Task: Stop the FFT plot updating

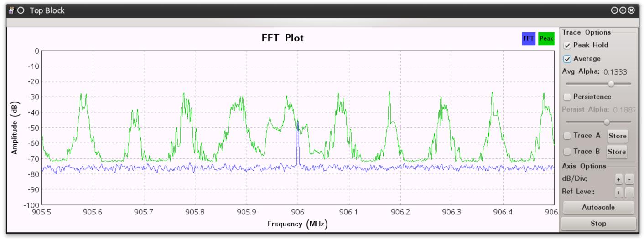Action: pyautogui.click(x=598, y=224)
